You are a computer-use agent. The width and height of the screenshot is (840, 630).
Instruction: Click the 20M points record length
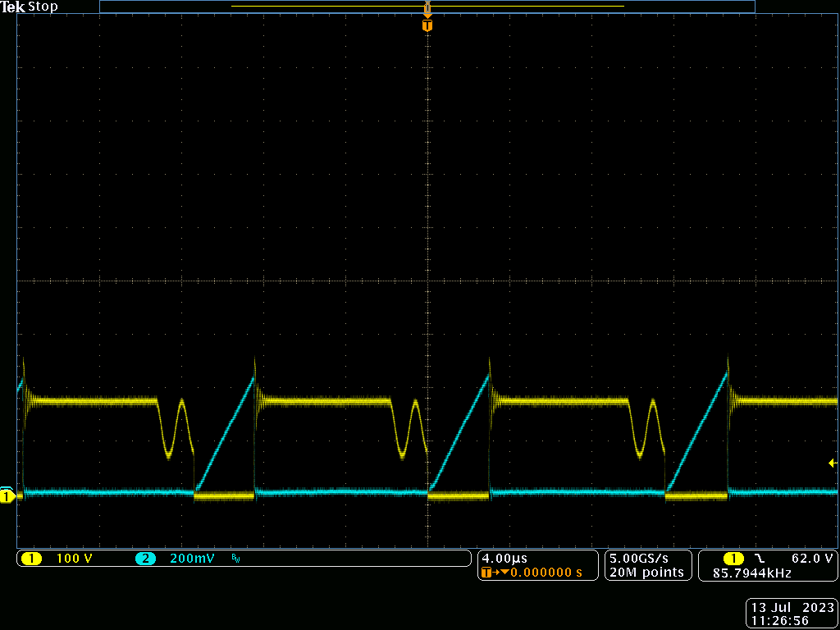[x=646, y=572]
